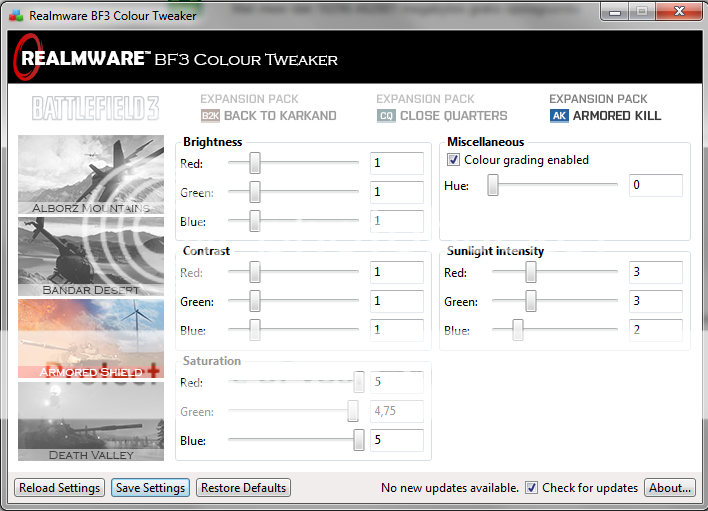Click the Realmware logo in the banner

click(80, 58)
